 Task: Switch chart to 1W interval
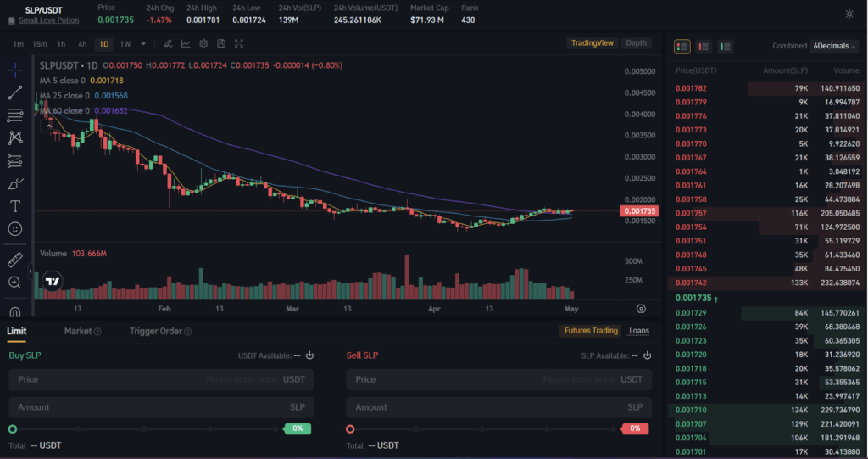(125, 44)
